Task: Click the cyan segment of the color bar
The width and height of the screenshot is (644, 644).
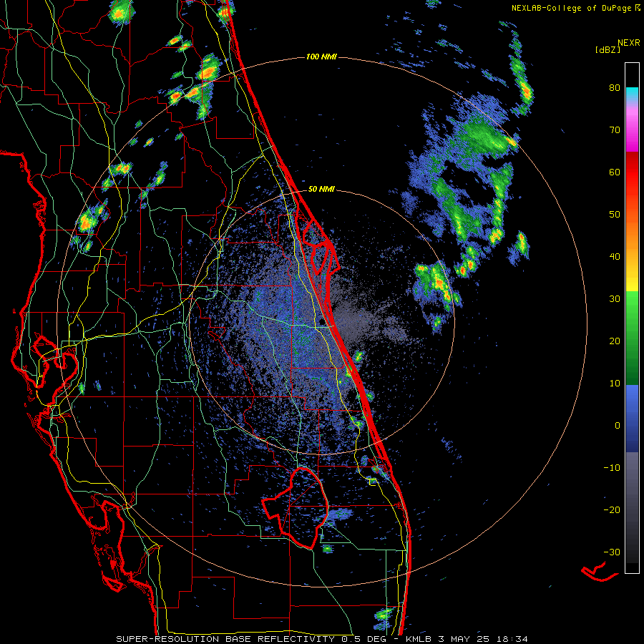Action: 632,94
